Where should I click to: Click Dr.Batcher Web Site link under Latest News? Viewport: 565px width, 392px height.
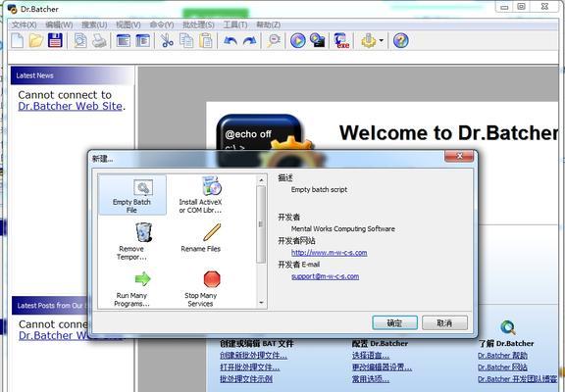[x=70, y=106]
